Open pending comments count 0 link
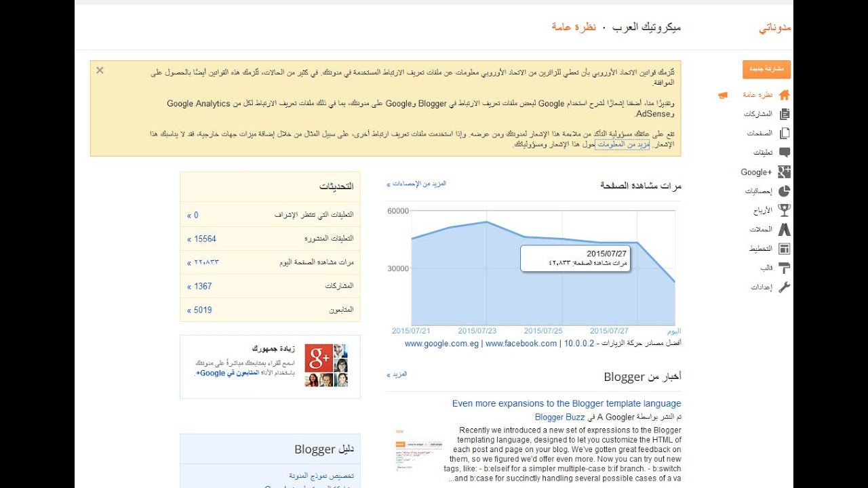This screenshot has width=868, height=488. coord(193,215)
